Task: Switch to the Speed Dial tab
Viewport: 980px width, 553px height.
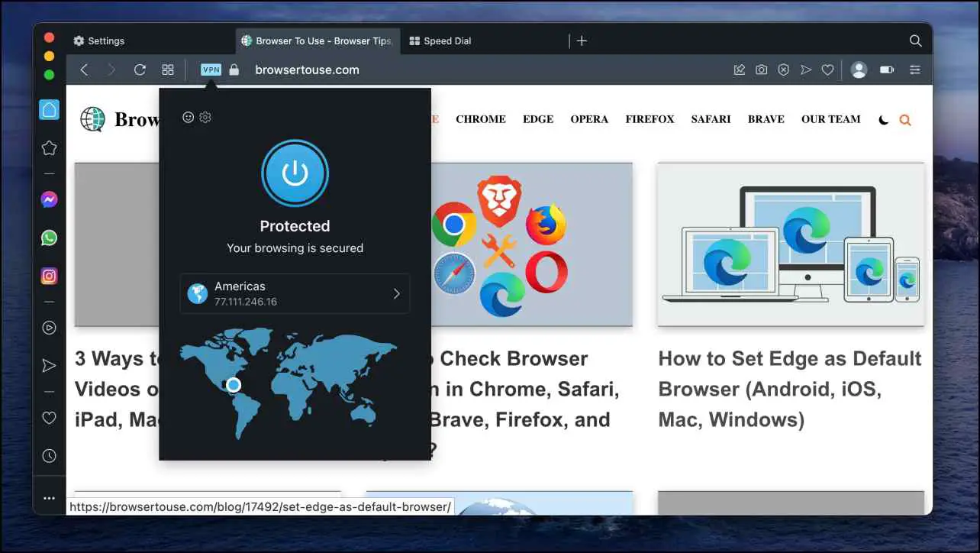Action: (485, 40)
